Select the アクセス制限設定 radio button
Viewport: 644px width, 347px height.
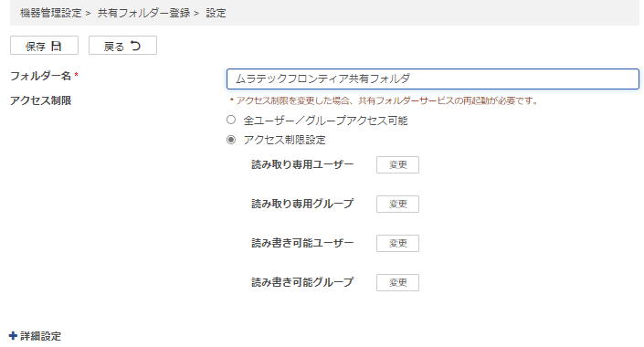(231, 140)
